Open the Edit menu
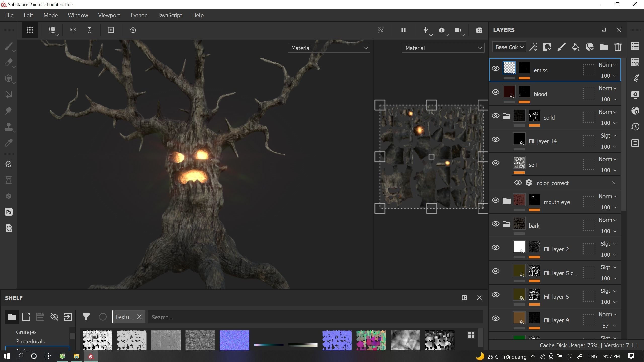This screenshot has height=362, width=644. [x=28, y=15]
